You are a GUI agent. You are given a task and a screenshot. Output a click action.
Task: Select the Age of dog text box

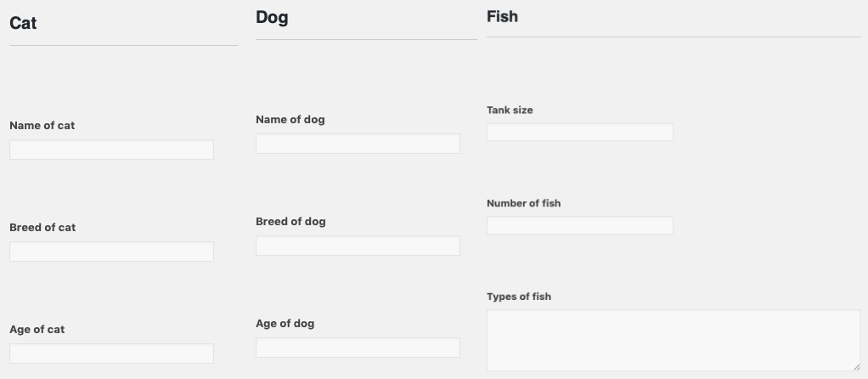(x=358, y=348)
